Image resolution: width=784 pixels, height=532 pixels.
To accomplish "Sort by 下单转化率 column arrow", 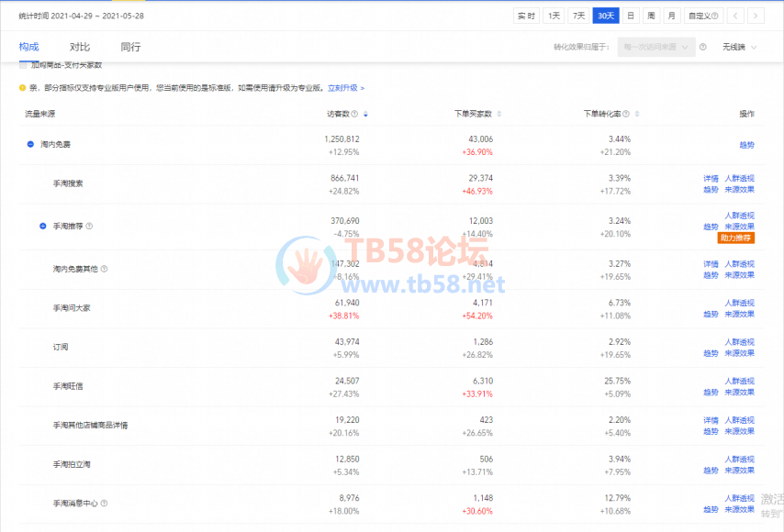I will 637,115.
